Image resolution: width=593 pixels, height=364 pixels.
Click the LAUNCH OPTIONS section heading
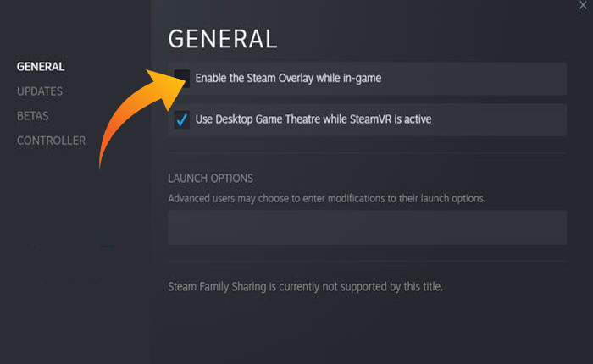tap(211, 179)
